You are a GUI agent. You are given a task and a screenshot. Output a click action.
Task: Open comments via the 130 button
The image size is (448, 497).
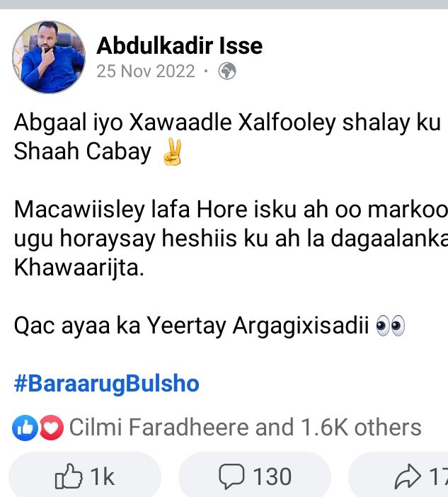(x=255, y=476)
